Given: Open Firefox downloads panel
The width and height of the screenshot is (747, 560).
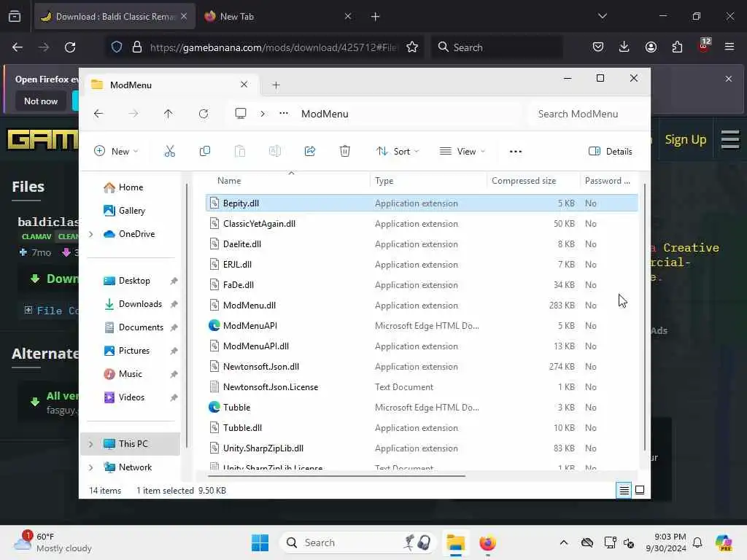Looking at the screenshot, I should click(624, 47).
